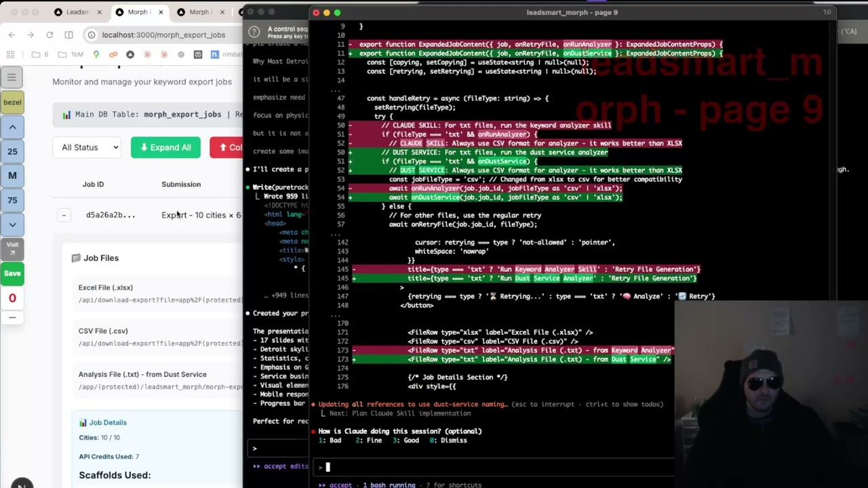Viewport: 868px width, 488px height.
Task: Open the 1bM bookmarks folder
Action: [71, 54]
